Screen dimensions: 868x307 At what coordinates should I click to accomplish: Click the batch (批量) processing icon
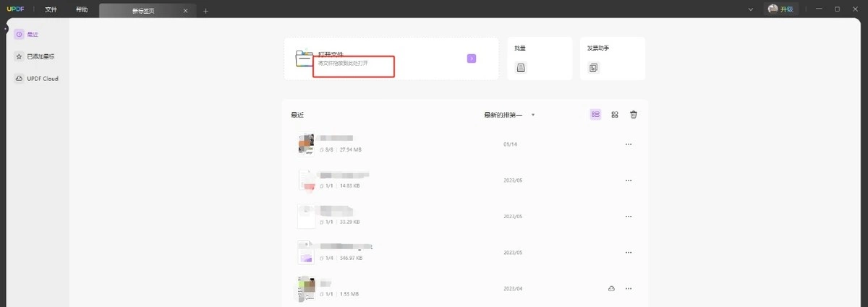click(x=522, y=68)
